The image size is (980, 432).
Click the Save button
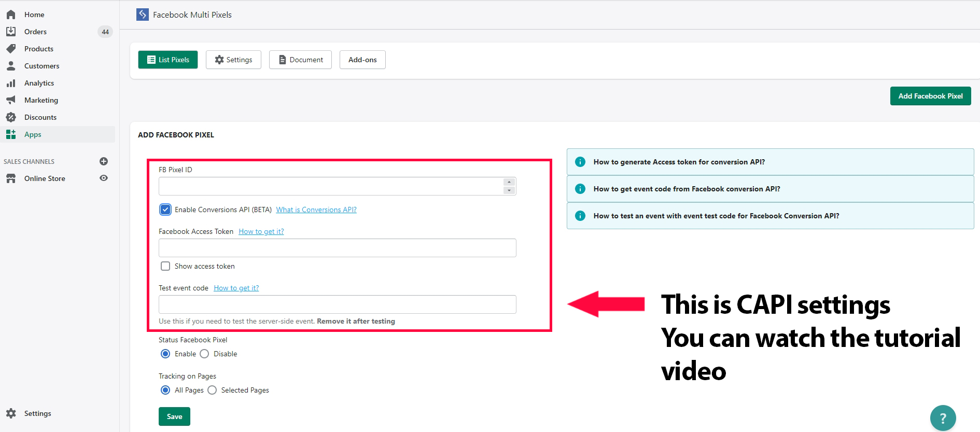click(174, 416)
